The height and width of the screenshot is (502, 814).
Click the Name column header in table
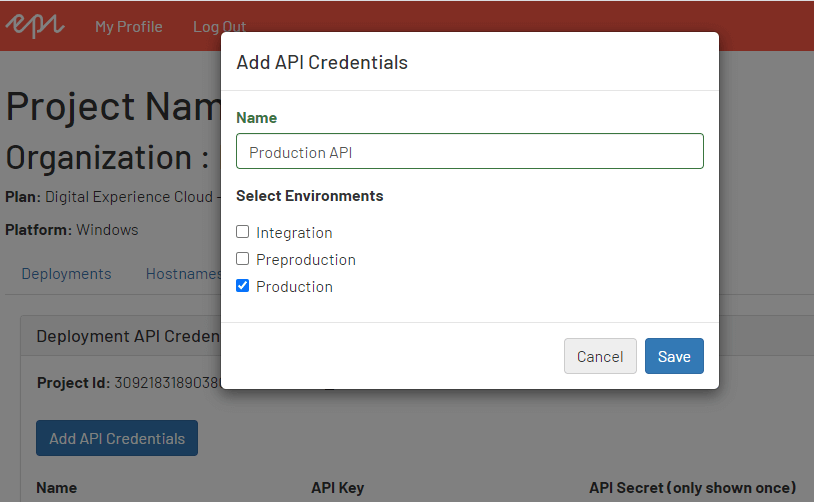click(x=56, y=488)
